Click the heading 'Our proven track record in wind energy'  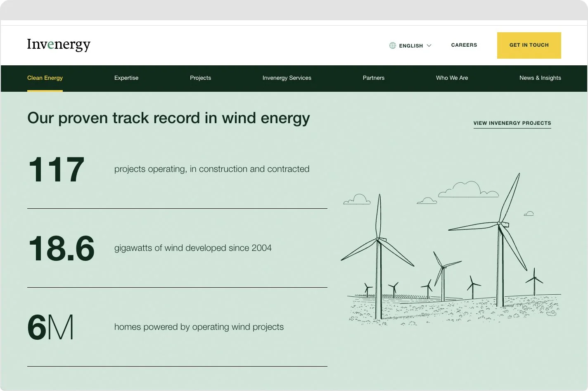coord(168,118)
